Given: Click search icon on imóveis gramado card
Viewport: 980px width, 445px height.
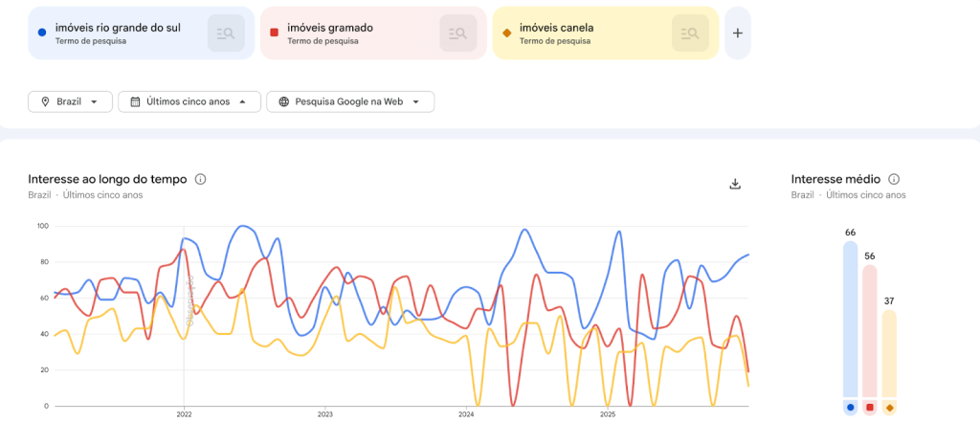Looking at the screenshot, I should (458, 33).
